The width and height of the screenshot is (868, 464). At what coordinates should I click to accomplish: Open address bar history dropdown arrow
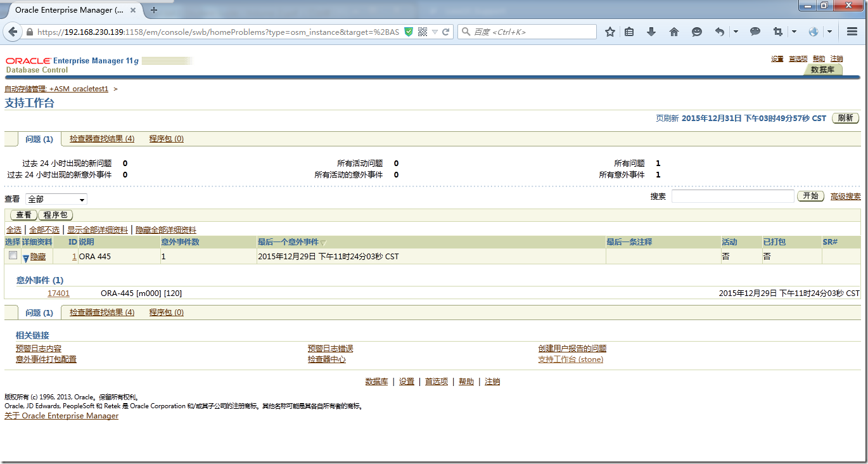coord(435,32)
